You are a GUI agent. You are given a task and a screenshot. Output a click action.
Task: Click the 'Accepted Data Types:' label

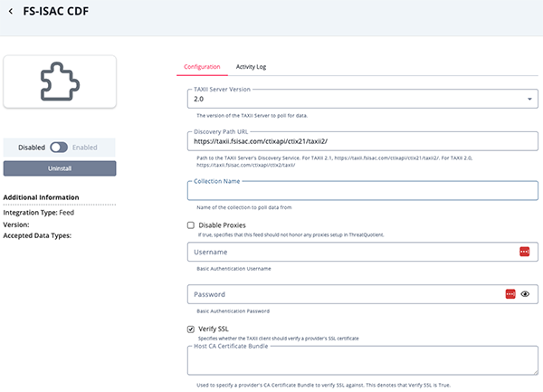tap(37, 235)
